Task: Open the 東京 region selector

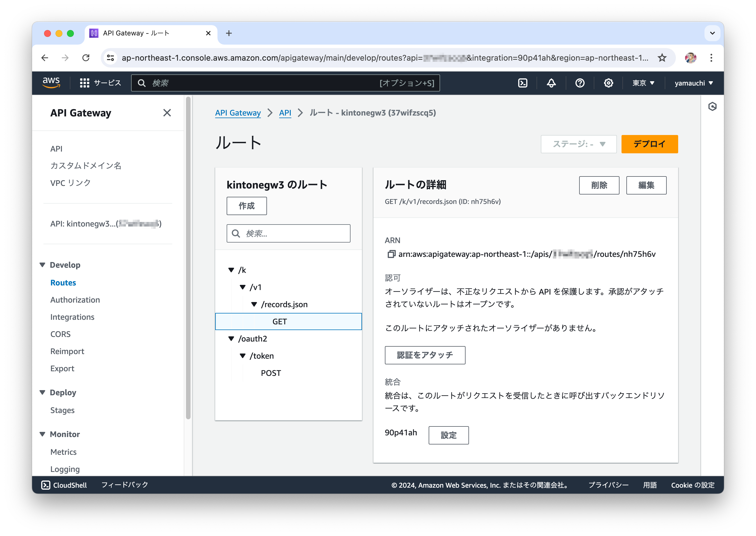Action: [643, 83]
